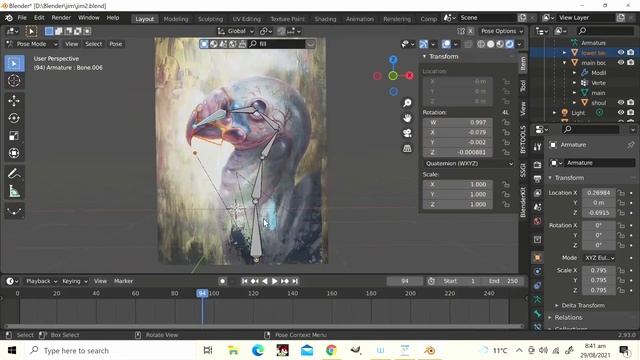The image size is (640, 360).
Task: Toggle render camera for lower body object
Action: [631, 53]
